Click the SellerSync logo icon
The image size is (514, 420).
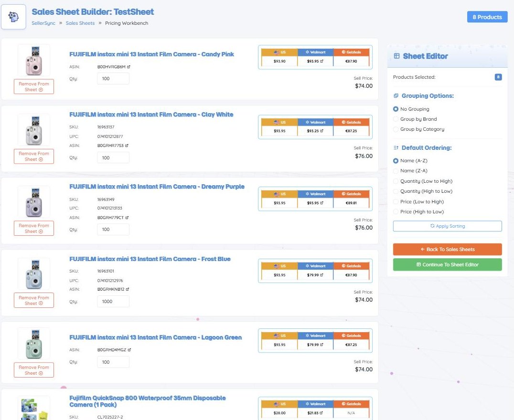[13, 17]
